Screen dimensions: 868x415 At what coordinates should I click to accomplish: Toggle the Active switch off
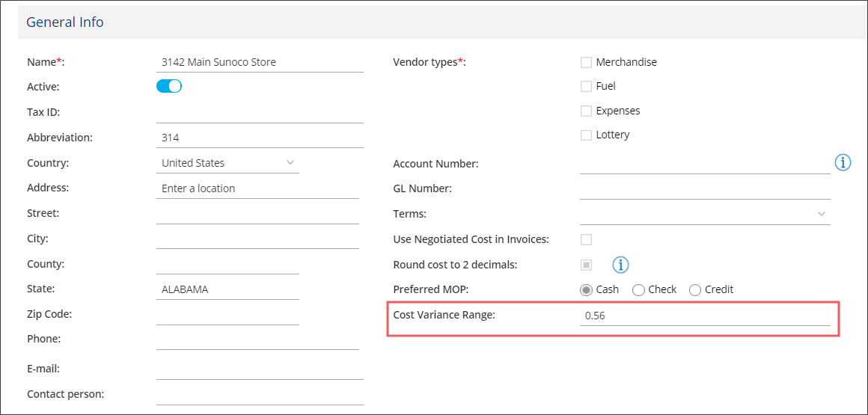pos(169,86)
